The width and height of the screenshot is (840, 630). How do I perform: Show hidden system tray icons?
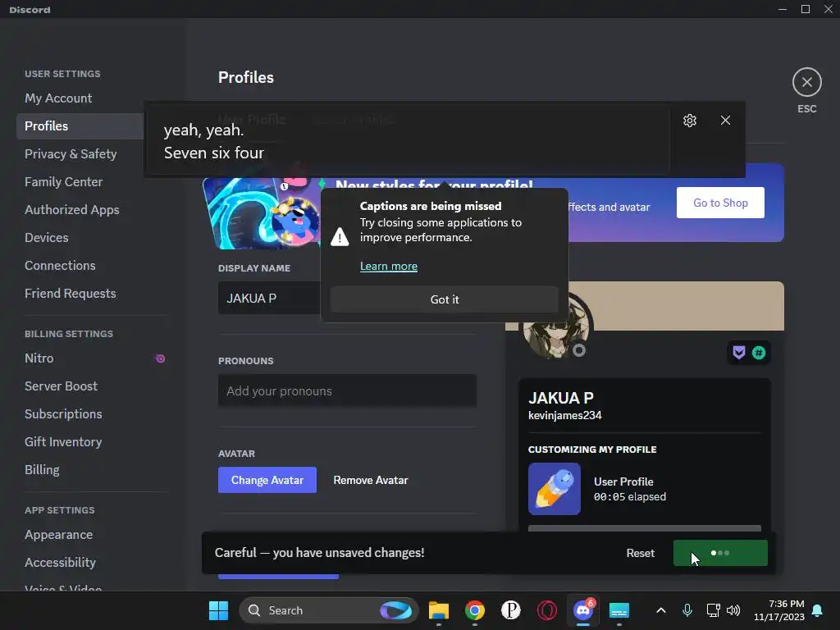click(661, 610)
